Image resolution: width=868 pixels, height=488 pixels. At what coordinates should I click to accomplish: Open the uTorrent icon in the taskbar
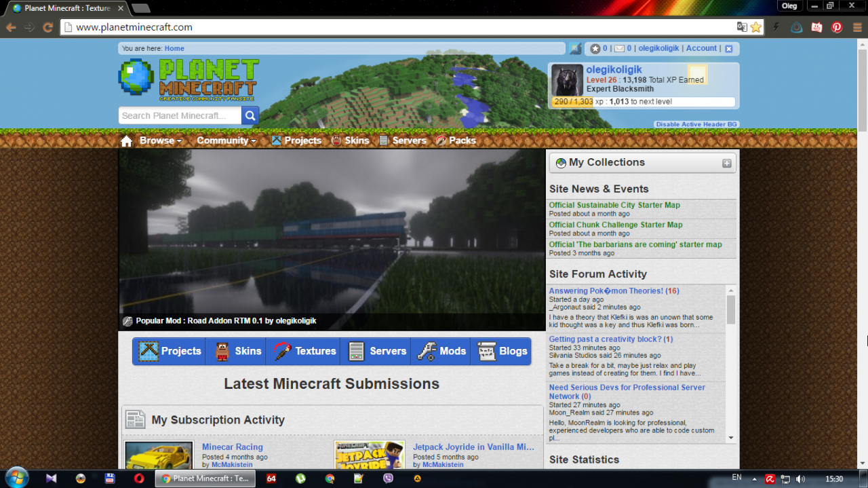point(300,478)
